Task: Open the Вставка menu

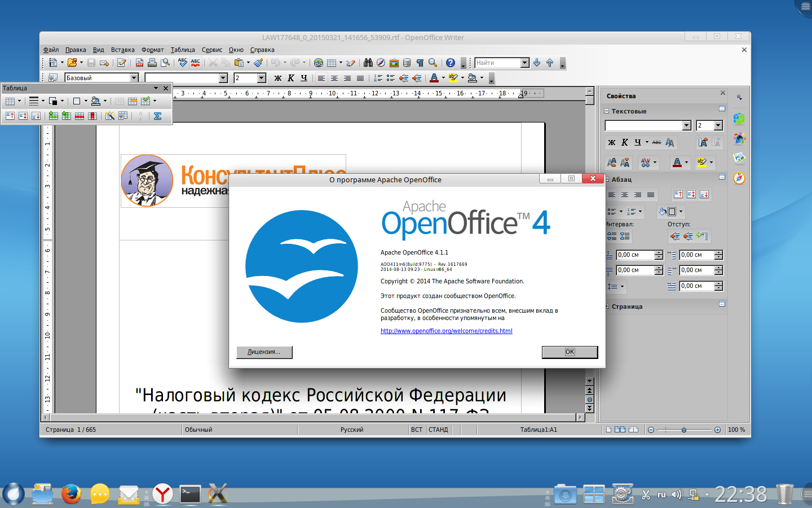Action: point(123,50)
